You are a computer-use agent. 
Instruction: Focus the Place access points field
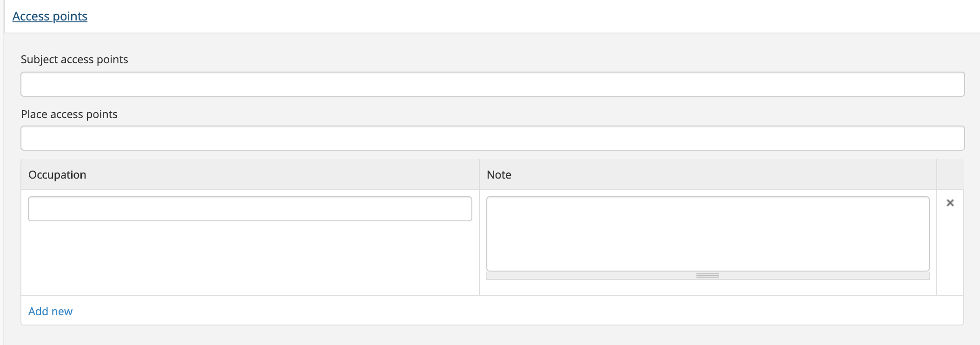492,138
